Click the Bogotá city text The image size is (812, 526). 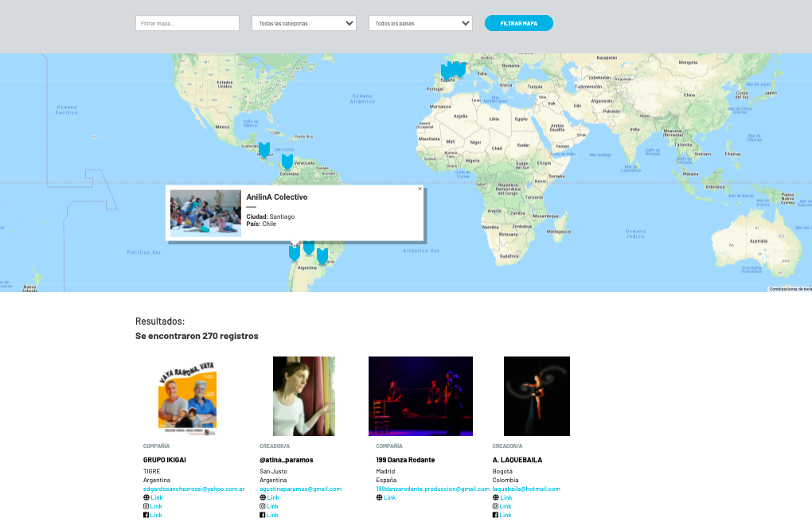(502, 471)
